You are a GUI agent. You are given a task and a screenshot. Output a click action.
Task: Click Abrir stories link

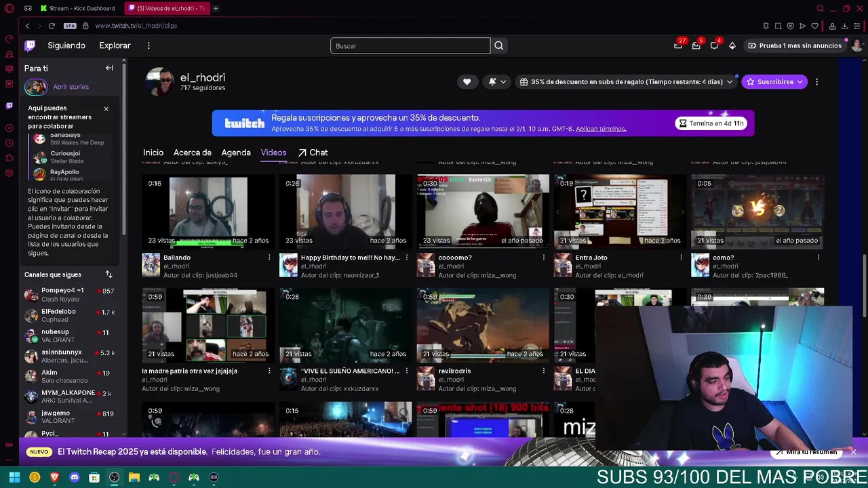coord(71,87)
